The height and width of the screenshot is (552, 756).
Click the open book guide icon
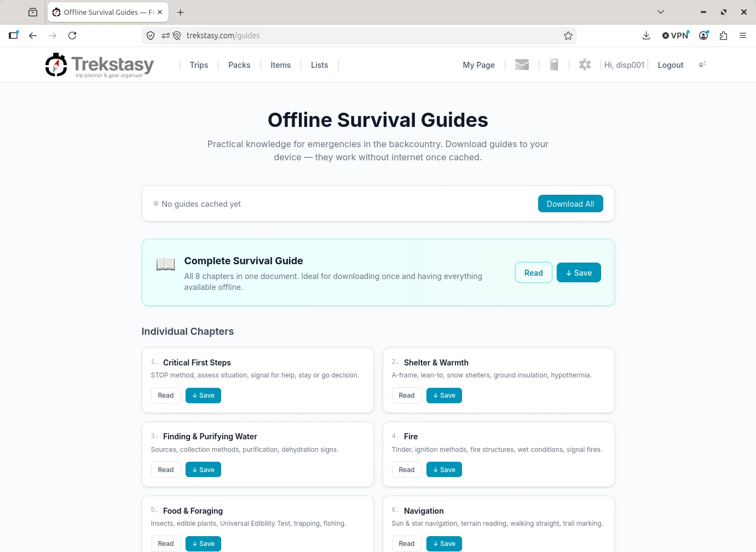166,264
